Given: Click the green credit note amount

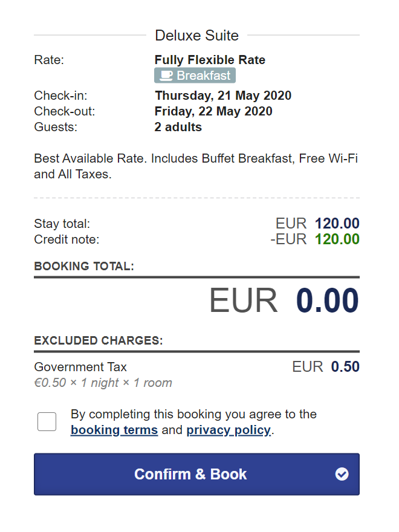Looking at the screenshot, I should (337, 239).
